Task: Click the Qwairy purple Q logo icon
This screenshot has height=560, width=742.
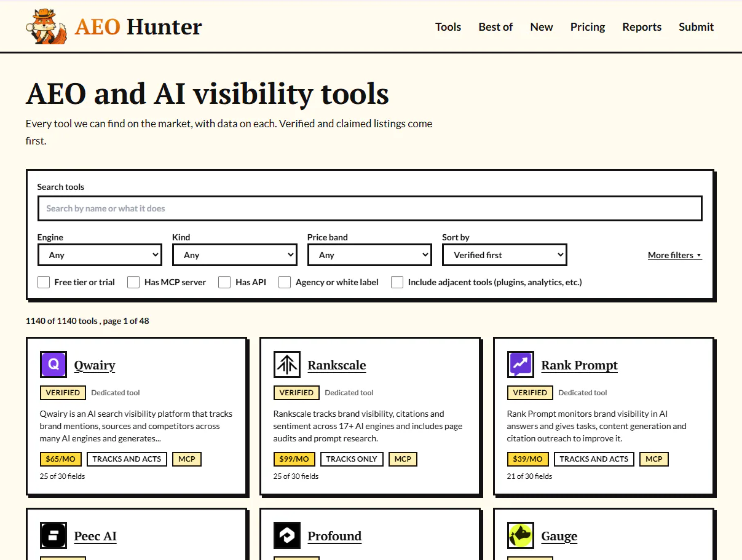Action: pyautogui.click(x=53, y=365)
